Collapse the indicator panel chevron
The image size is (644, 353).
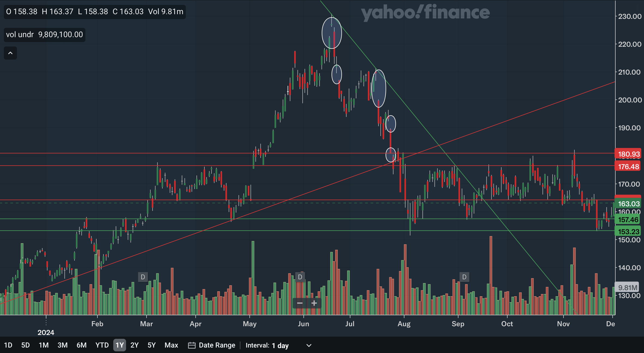(10, 53)
